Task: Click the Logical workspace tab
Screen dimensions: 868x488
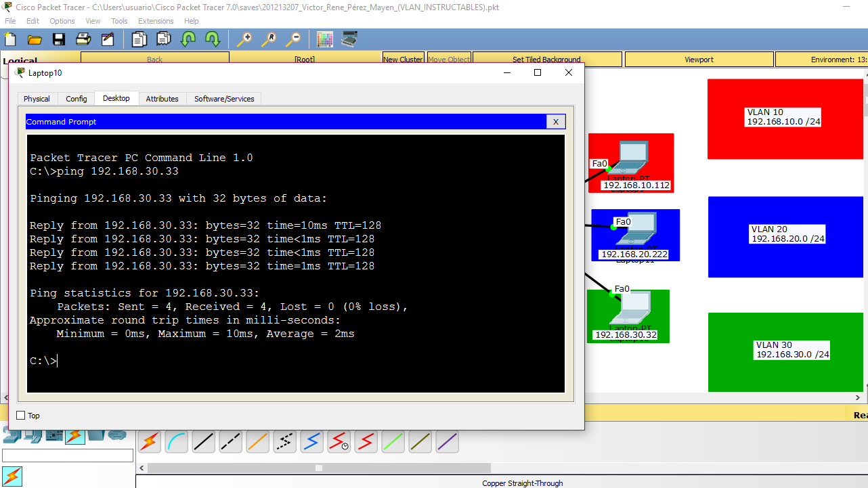Action: click(21, 61)
